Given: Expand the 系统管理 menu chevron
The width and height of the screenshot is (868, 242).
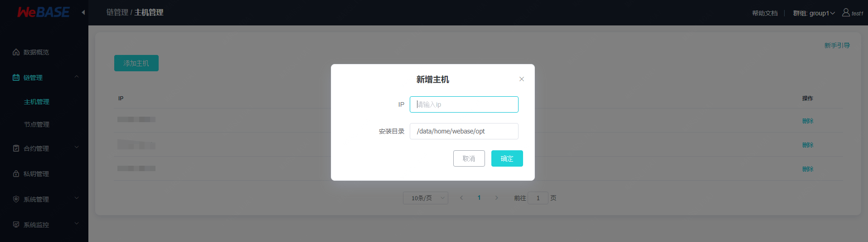Looking at the screenshot, I should pyautogui.click(x=77, y=198).
